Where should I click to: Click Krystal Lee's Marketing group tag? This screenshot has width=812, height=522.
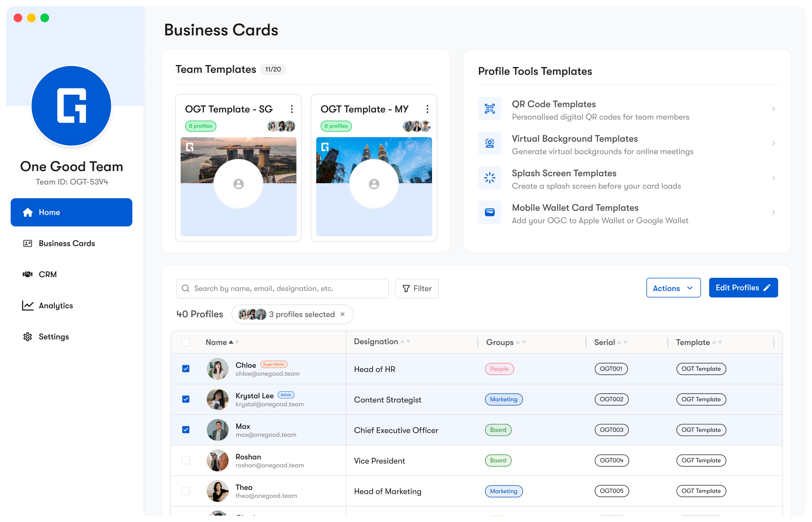[504, 399]
